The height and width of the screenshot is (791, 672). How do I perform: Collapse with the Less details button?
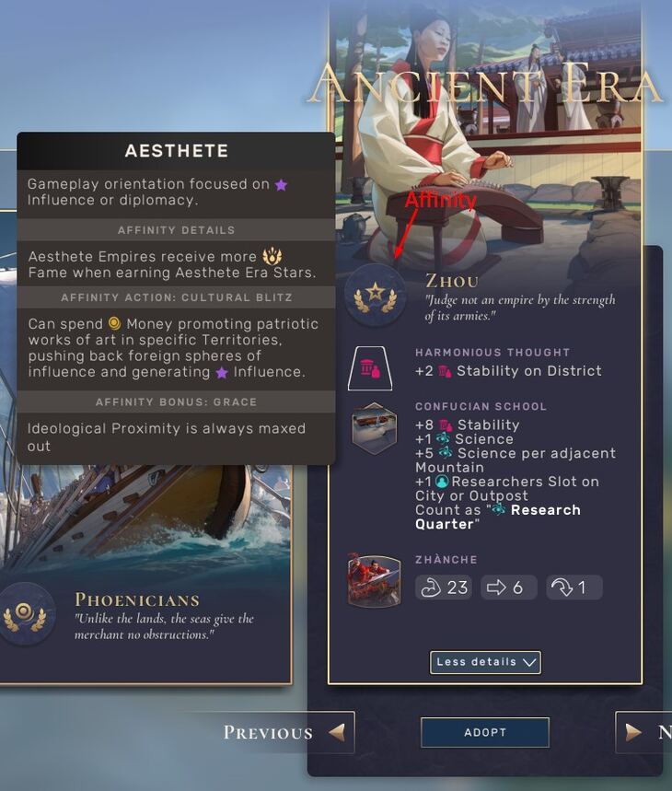coord(485,662)
